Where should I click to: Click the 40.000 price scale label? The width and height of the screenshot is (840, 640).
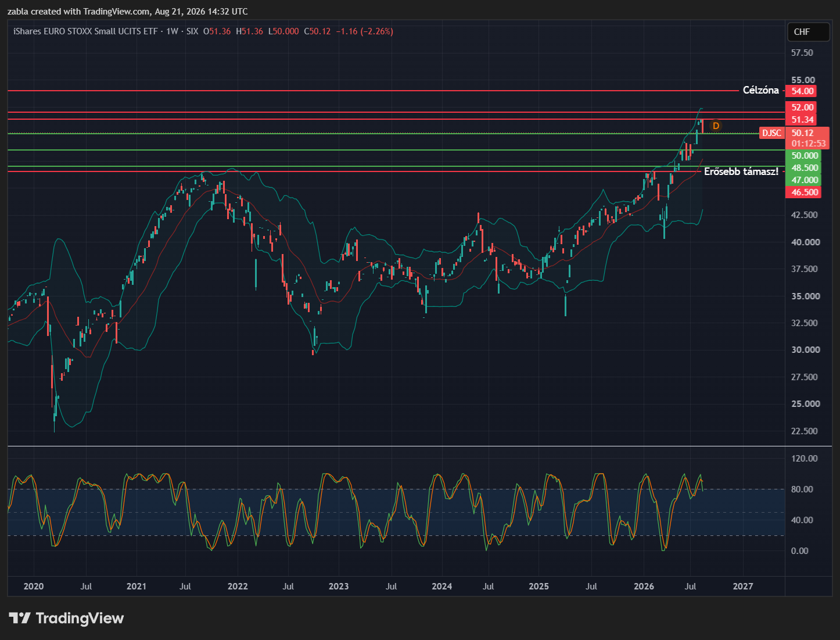805,242
